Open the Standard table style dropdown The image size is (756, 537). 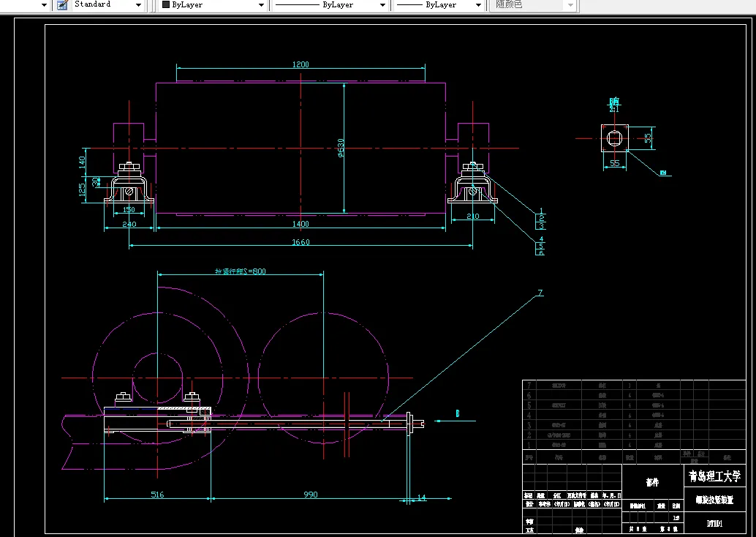(x=138, y=5)
